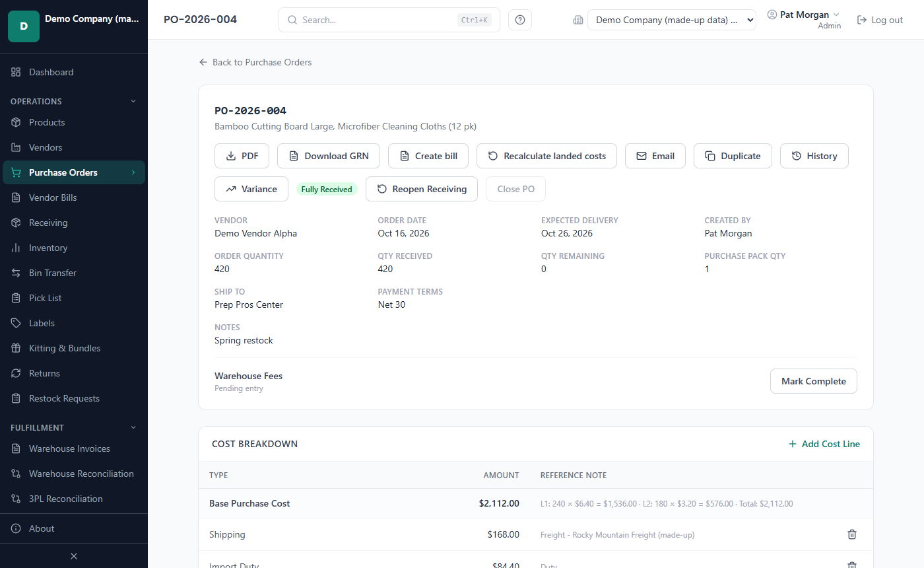Click Add Cost Line
The height and width of the screenshot is (568, 924).
pyautogui.click(x=824, y=444)
